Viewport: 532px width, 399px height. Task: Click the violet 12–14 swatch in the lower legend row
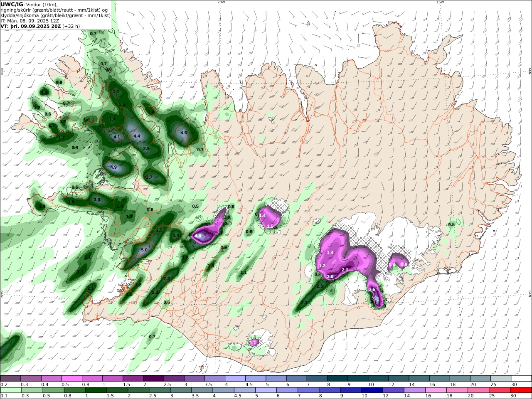(393, 390)
